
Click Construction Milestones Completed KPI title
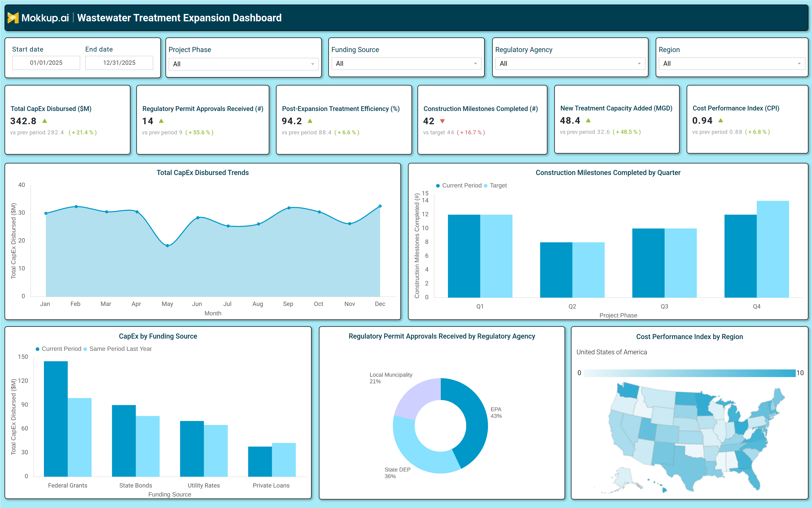tap(481, 108)
